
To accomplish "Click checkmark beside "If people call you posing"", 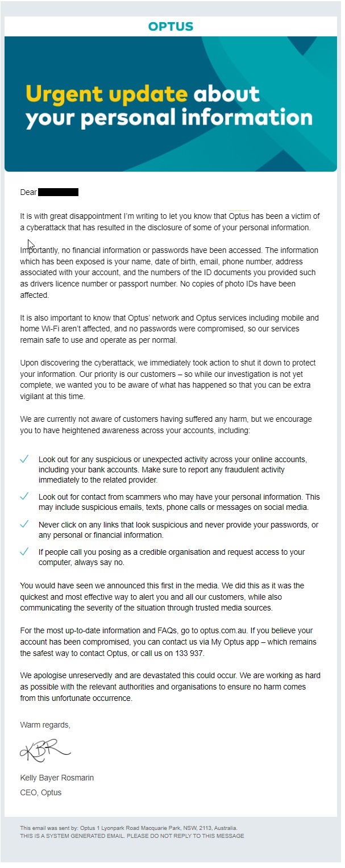I will 24,552.
